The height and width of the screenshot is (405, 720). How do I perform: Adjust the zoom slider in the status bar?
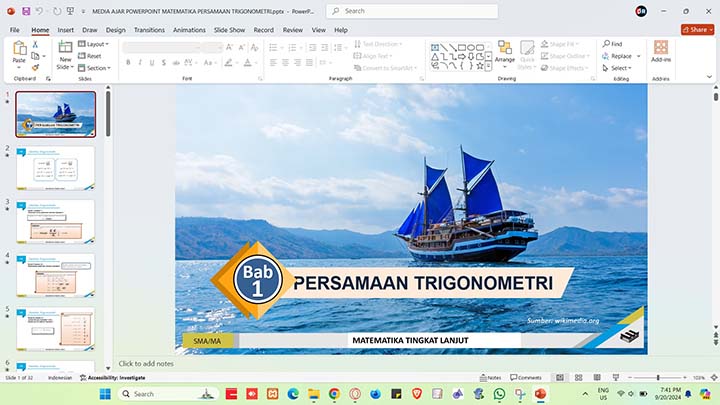pos(658,377)
